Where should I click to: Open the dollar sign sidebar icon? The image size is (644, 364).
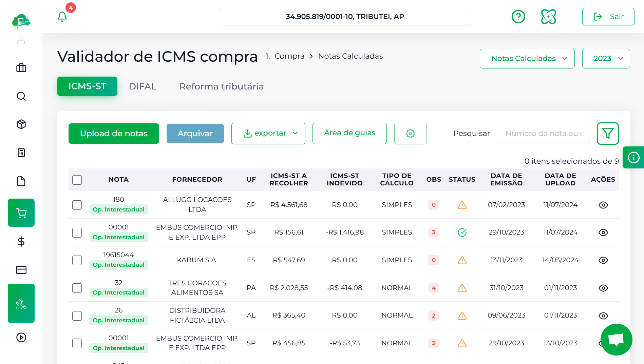click(x=21, y=242)
